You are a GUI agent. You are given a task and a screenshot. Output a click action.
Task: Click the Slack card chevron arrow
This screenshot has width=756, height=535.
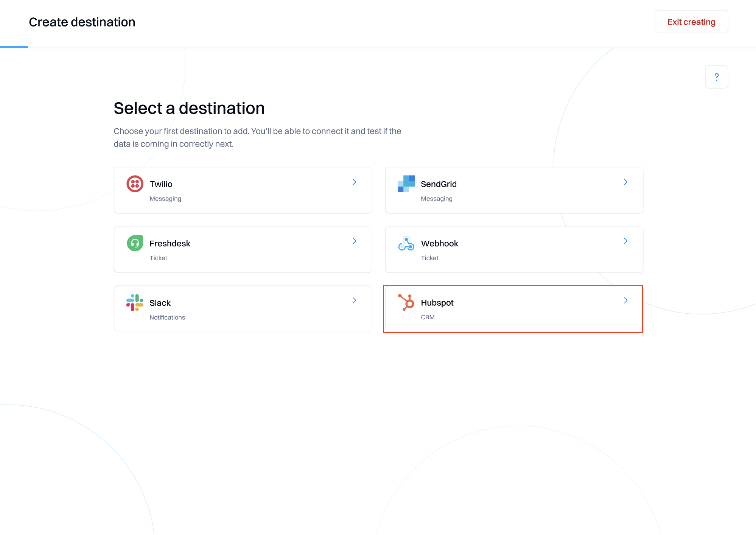click(x=355, y=300)
